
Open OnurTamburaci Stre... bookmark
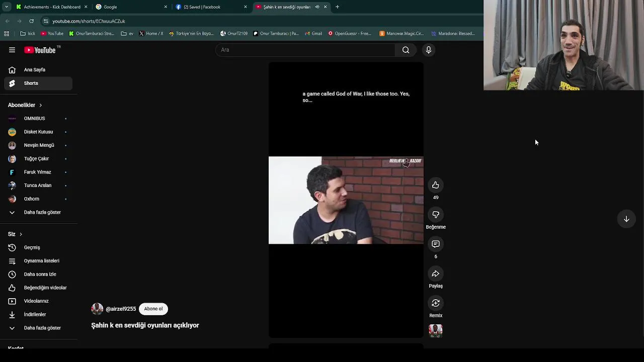coord(92,34)
